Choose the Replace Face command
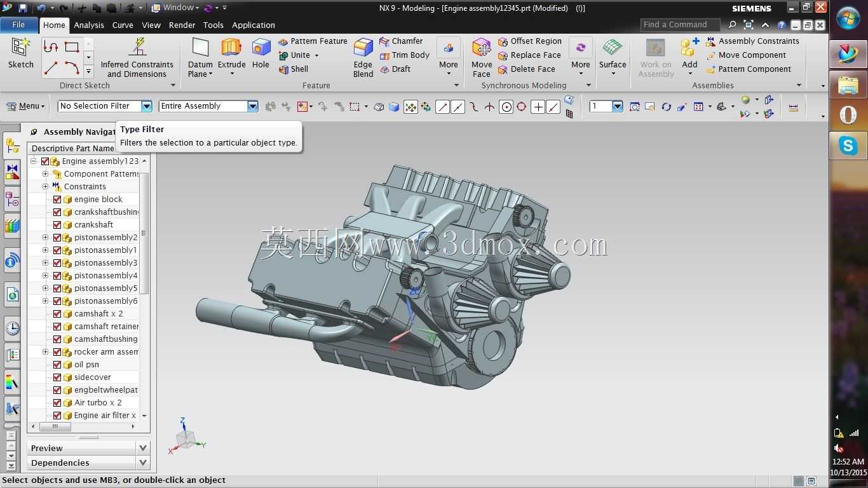868x488 pixels. [529, 55]
